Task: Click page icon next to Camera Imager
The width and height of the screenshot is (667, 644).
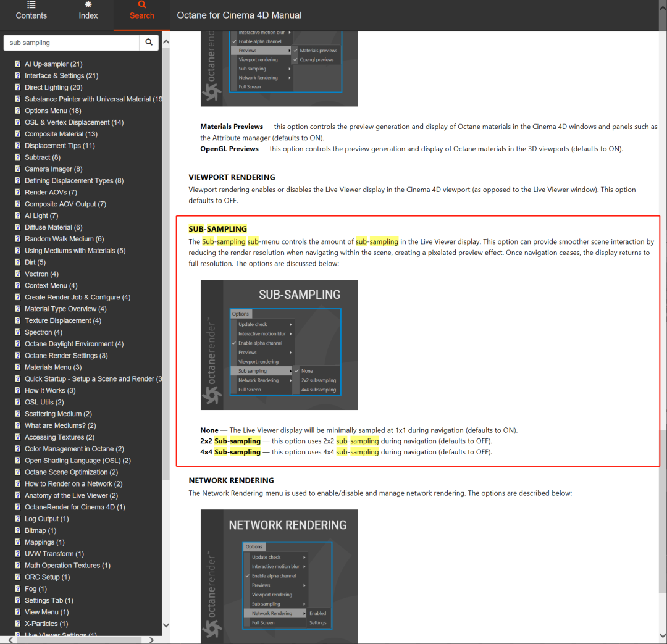Action: tap(18, 169)
